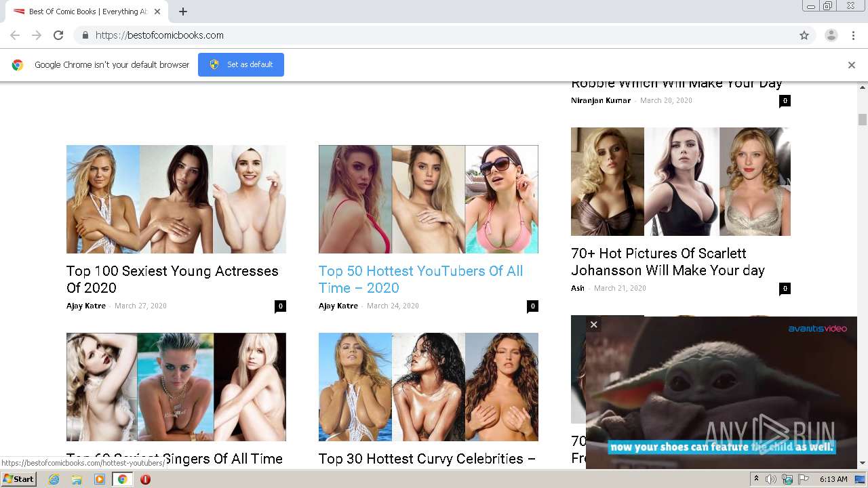Open author Niranjan Kumar's page
Viewport: 868px width, 488px height.
(x=601, y=100)
